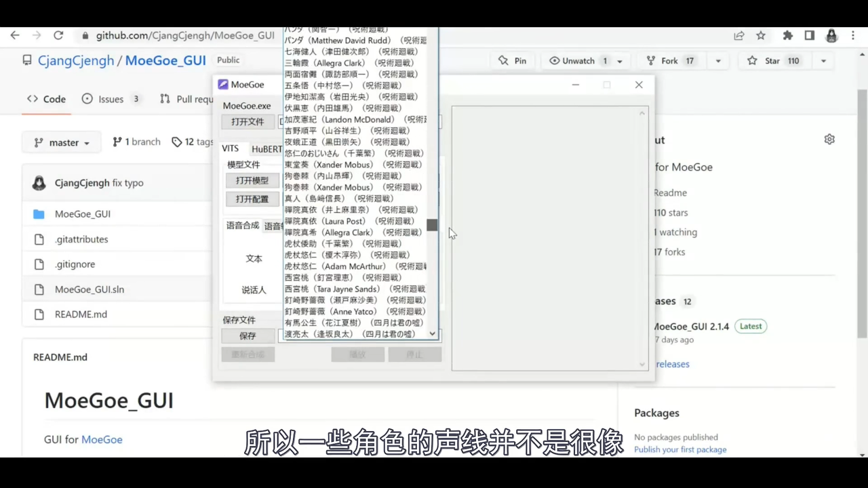The height and width of the screenshot is (488, 868).
Task: Click the speaker list scrollbar thumb
Action: (x=432, y=225)
